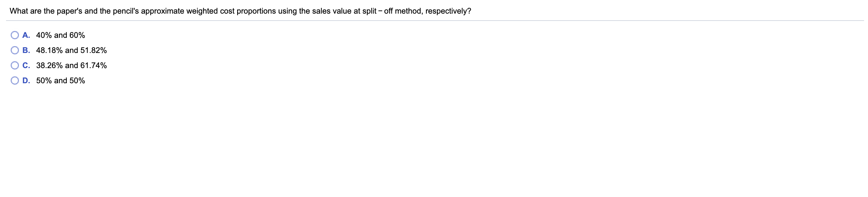Click the radio circle next to D
The image size is (868, 197).
[x=14, y=80]
